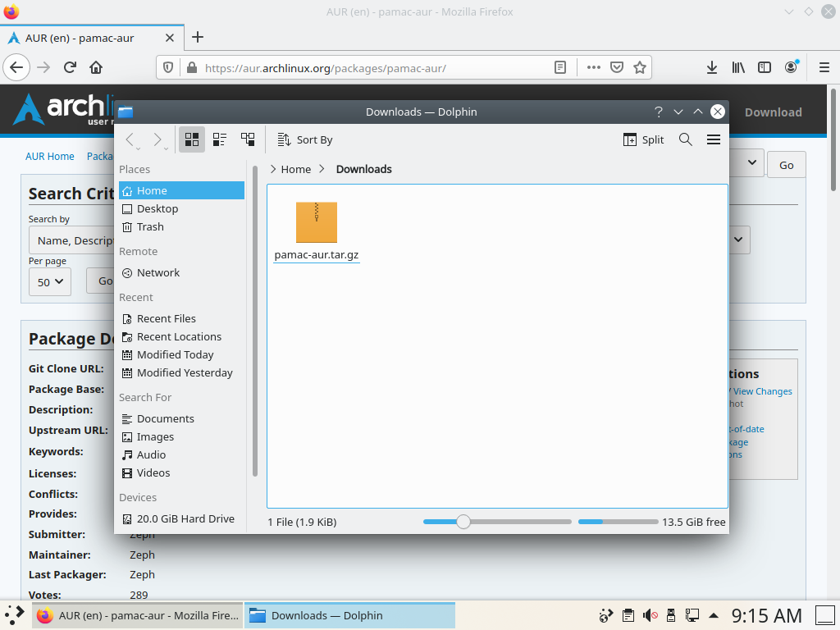Open Desktop in Places panel
This screenshot has height=630, width=840.
tap(181, 209)
